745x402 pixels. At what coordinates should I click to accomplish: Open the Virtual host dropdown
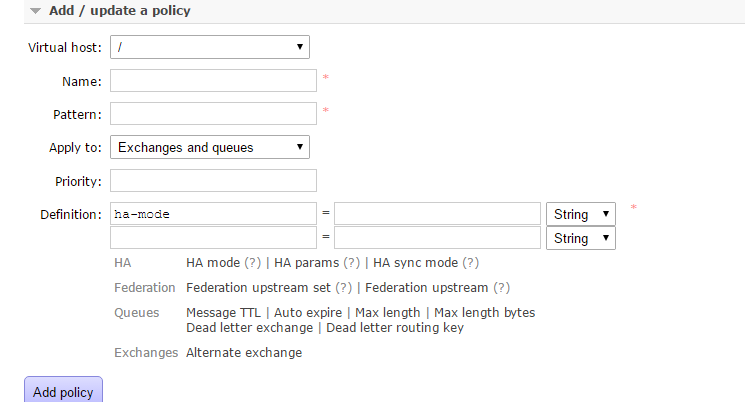point(210,47)
